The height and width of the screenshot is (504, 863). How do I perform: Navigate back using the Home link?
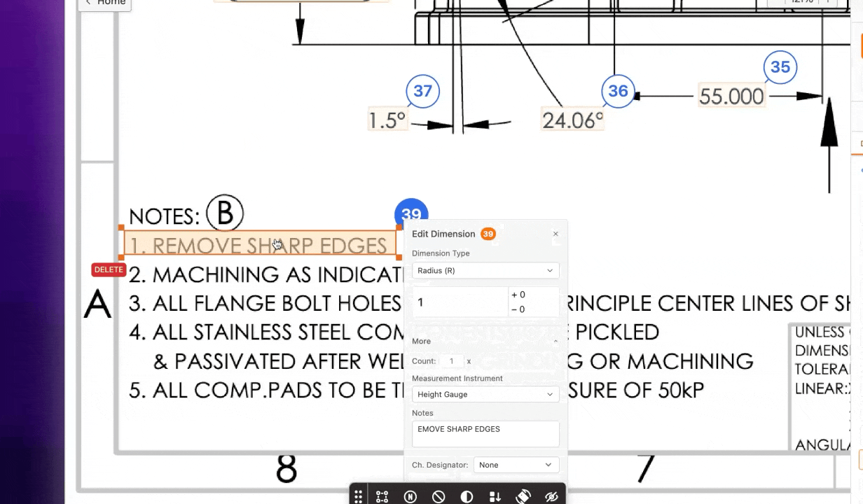tap(105, 3)
